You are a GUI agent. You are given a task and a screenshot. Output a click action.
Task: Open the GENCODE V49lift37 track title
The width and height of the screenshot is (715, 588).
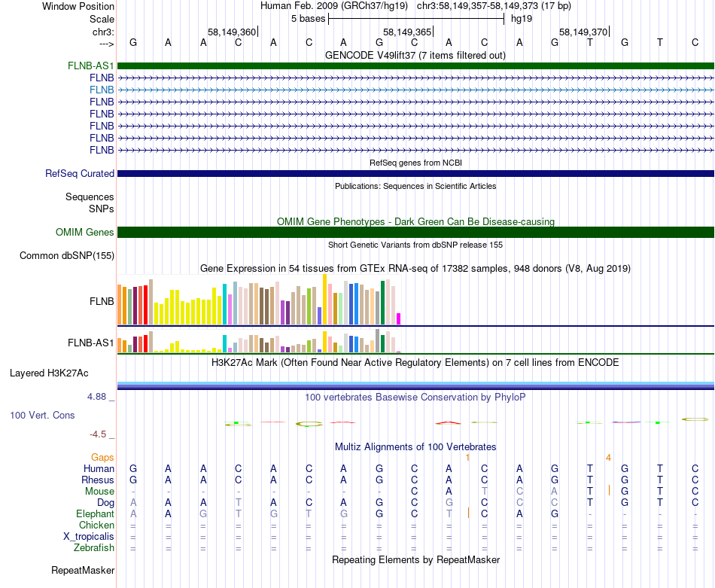(415, 56)
